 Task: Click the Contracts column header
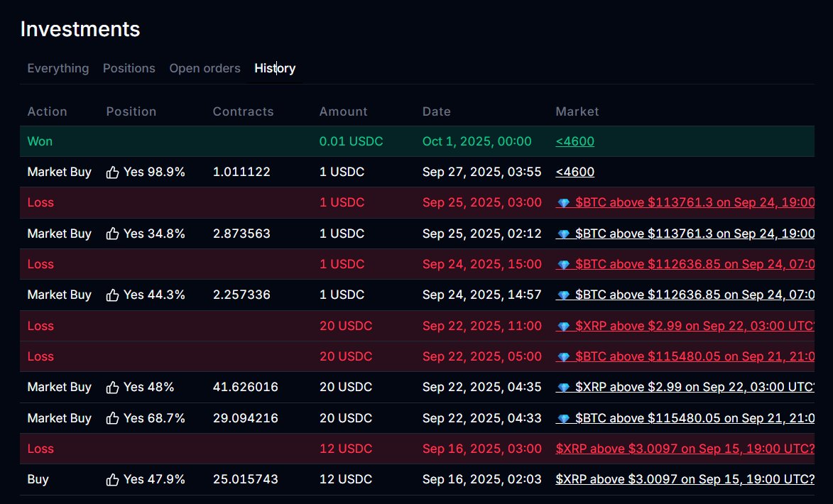244,111
